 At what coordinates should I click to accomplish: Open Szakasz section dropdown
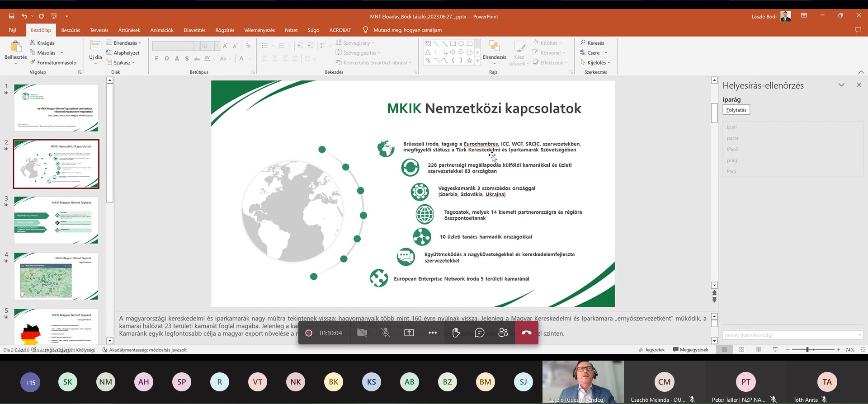click(121, 63)
